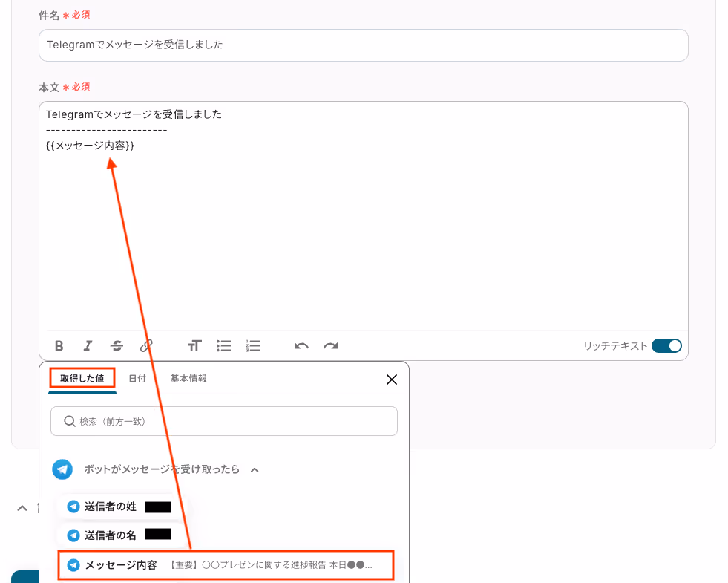This screenshot has height=583, width=728.
Task: Insert a bulleted list
Action: [x=224, y=345]
